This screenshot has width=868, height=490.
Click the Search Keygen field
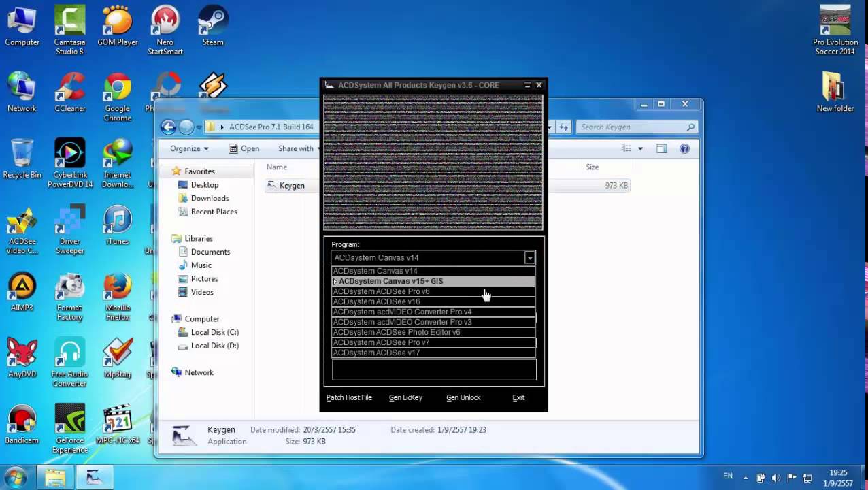point(637,127)
